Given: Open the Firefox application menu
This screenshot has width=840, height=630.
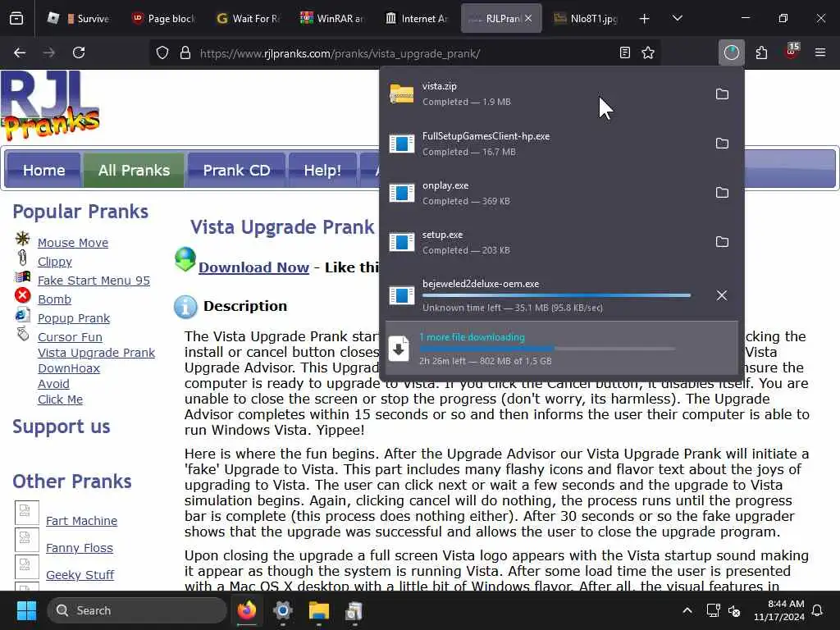Looking at the screenshot, I should click(x=820, y=52).
